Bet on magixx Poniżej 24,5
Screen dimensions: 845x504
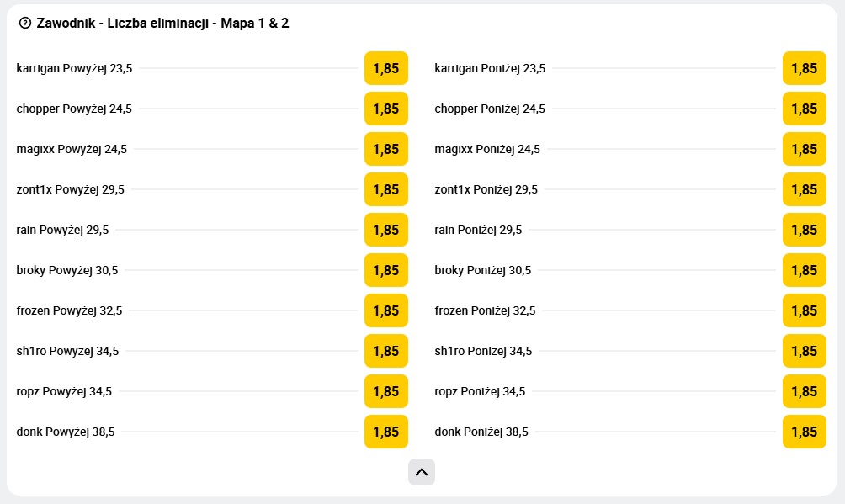(x=804, y=149)
